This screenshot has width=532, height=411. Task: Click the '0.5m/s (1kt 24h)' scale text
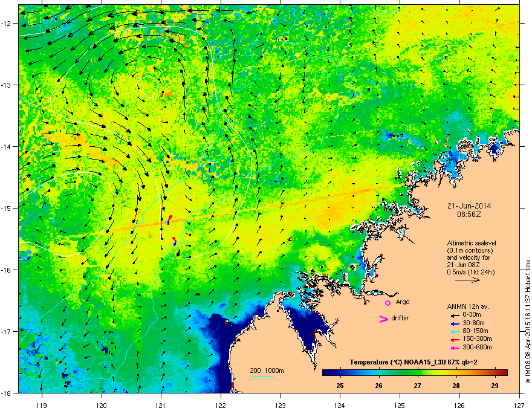pyautogui.click(x=471, y=272)
